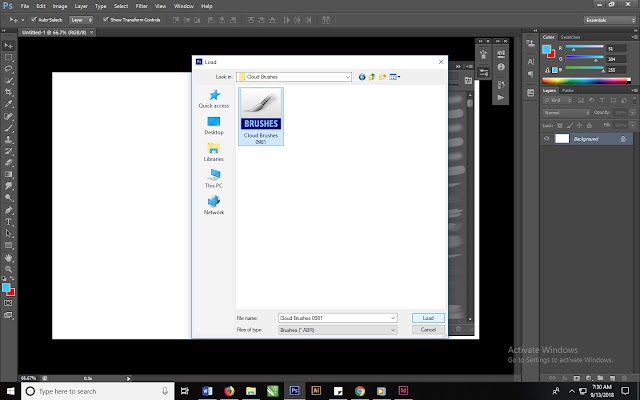Viewport: 640px width, 400px height.
Task: Go to last folder visited in Load dialog
Action: [x=362, y=77]
